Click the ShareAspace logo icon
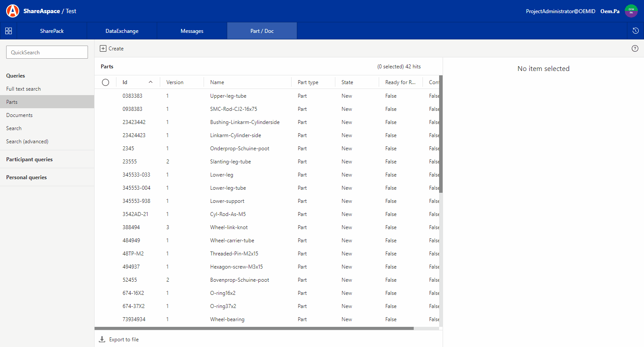Viewport: 644px width, 347px height. point(13,11)
